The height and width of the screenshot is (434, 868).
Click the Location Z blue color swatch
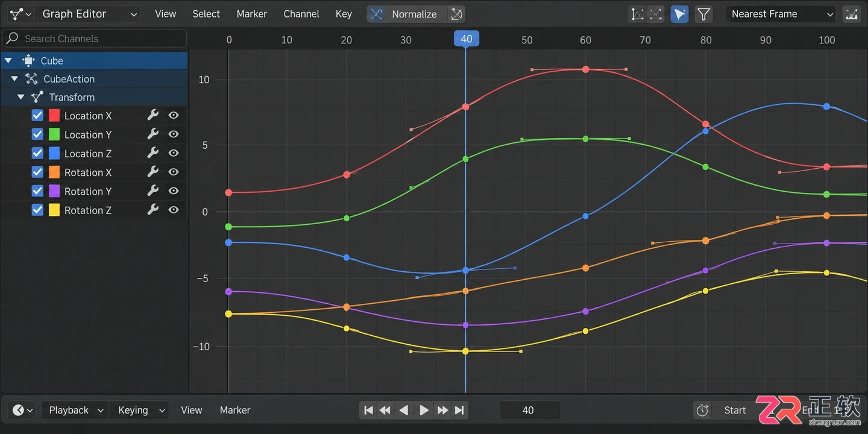(x=54, y=153)
